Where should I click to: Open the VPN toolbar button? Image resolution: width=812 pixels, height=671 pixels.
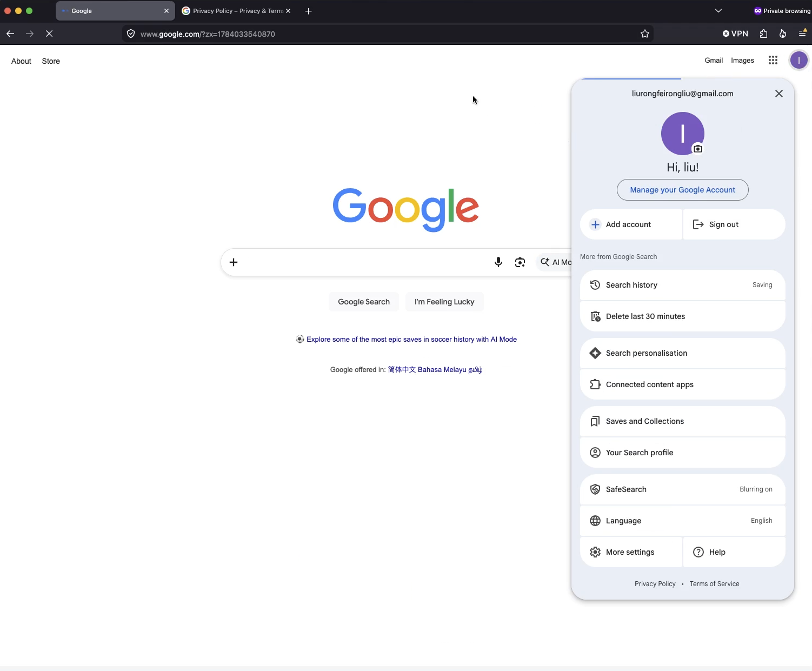click(x=735, y=34)
